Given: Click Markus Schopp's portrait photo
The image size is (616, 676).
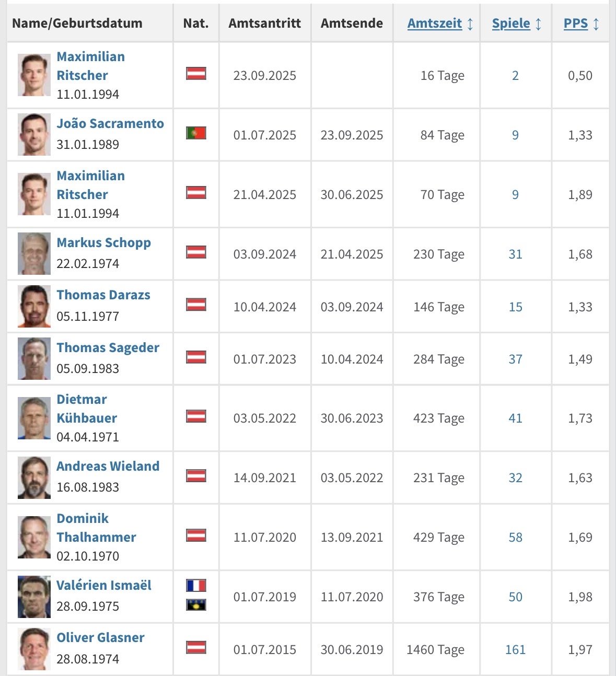Looking at the screenshot, I should point(34,254).
